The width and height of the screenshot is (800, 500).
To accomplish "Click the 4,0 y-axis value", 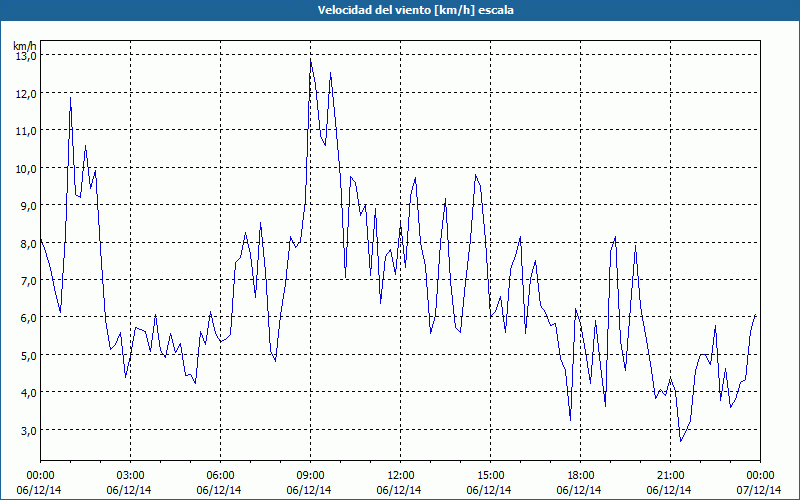I will click(28, 393).
